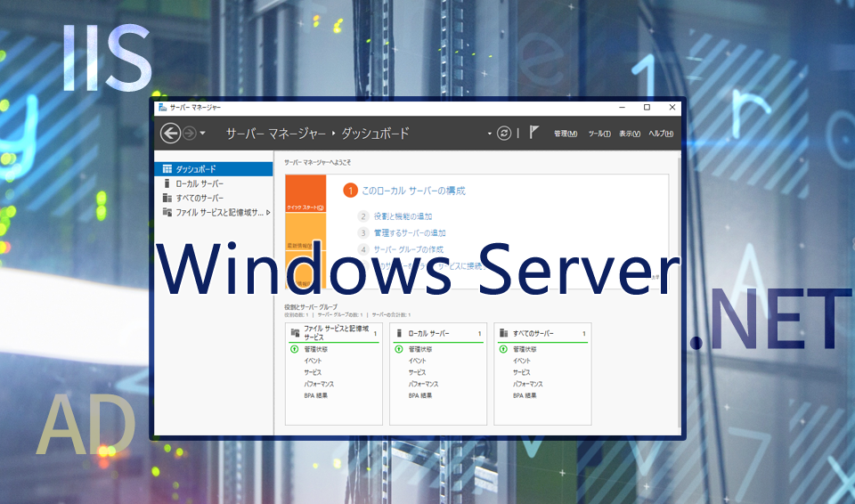Screen dimensions: 855x504
Task: Click 管理状態 in the すべてのサーバー tile
Action: pos(525,349)
